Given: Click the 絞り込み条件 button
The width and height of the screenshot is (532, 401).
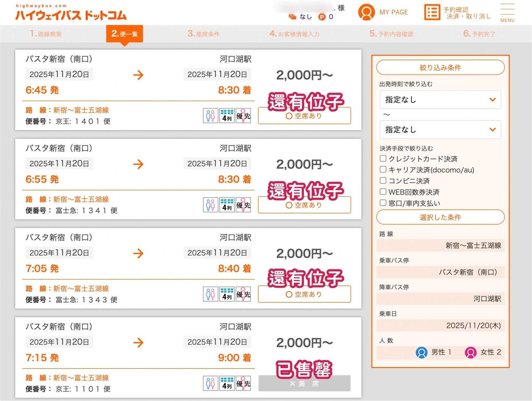Looking at the screenshot, I should (440, 67).
